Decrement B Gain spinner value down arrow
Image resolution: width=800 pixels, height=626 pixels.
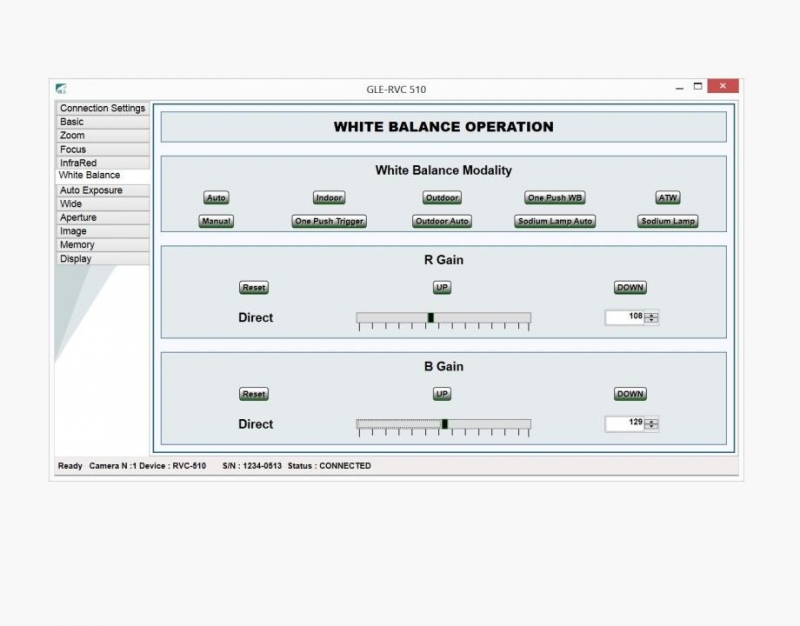point(652,427)
